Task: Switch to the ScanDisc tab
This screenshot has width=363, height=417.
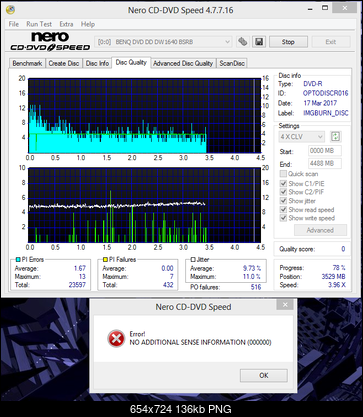Action: tap(232, 63)
